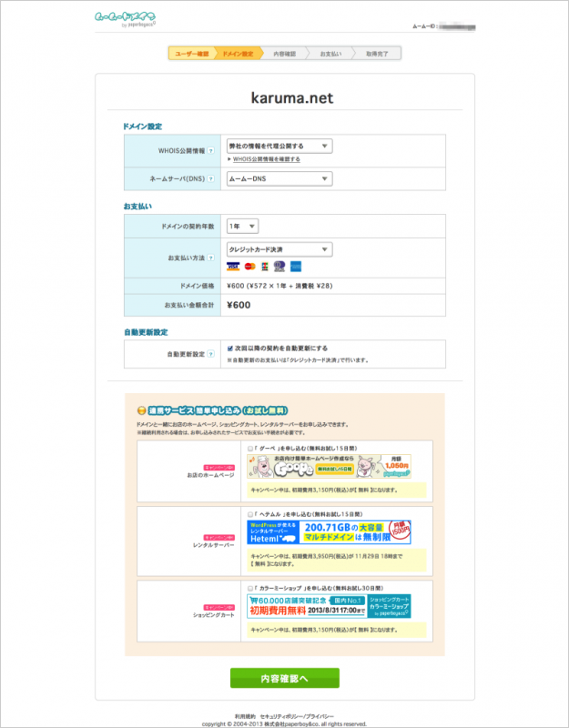The width and height of the screenshot is (569, 728).
Task: Open help icon beside WHOIS公開情報
Action: [211, 151]
